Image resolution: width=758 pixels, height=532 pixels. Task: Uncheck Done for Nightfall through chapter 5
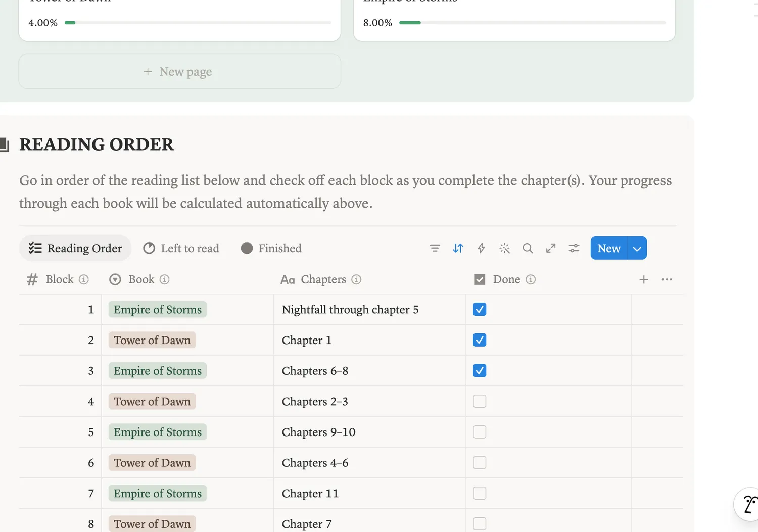[480, 309]
